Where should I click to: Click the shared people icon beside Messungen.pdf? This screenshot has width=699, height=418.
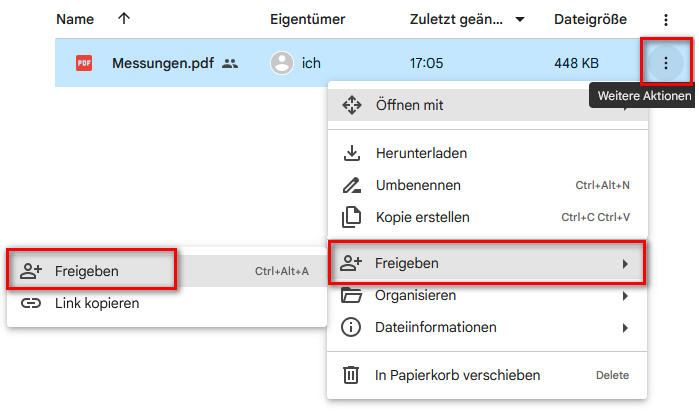(230, 63)
